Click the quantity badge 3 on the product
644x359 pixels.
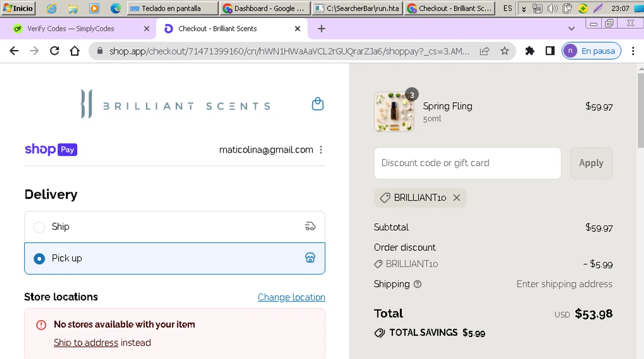tap(412, 95)
